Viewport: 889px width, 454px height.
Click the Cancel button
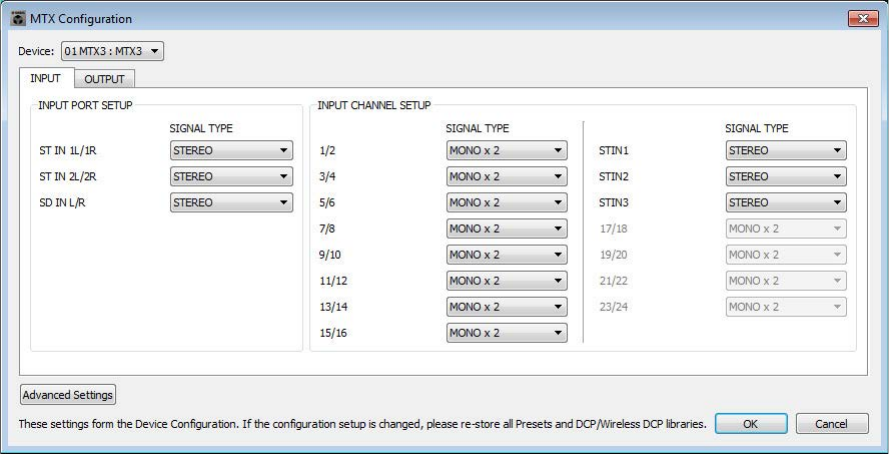832,423
